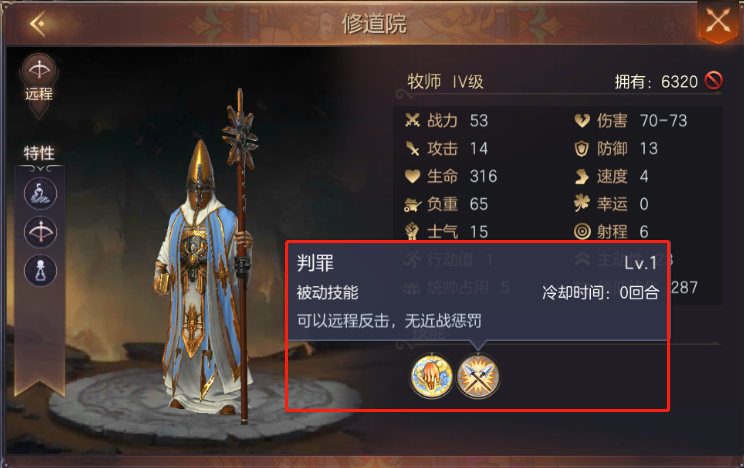Click the red prohibition icon beside 6320
This screenshot has height=468, width=744.
(714, 81)
